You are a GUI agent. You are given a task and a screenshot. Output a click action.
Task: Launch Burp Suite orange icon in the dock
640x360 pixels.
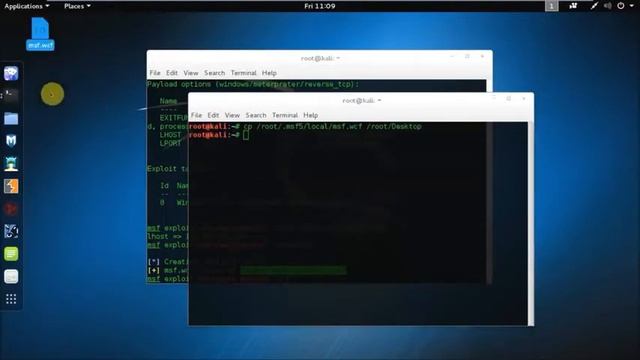point(11,186)
